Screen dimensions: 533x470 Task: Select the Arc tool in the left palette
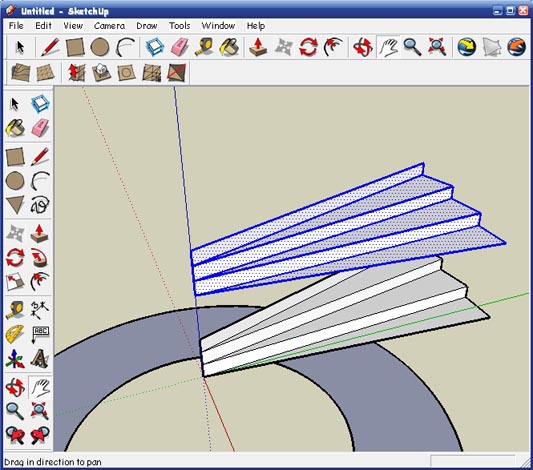coord(40,180)
